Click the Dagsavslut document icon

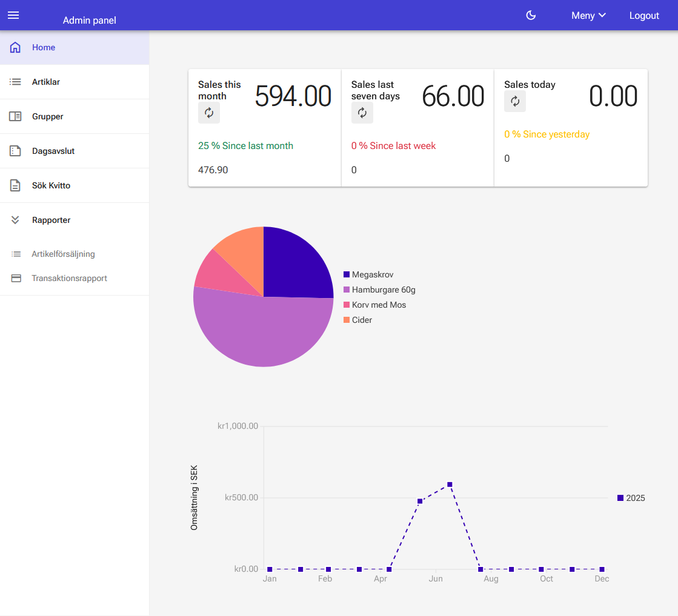tap(16, 151)
